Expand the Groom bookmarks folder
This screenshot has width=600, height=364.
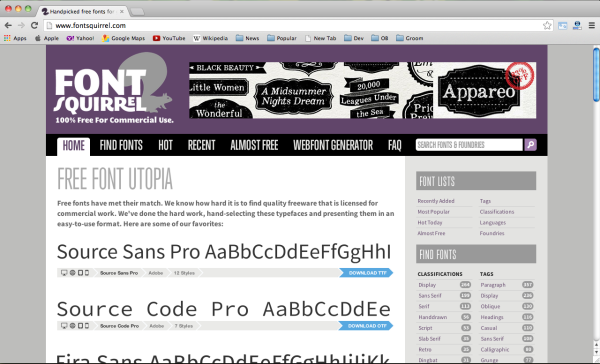pos(409,38)
